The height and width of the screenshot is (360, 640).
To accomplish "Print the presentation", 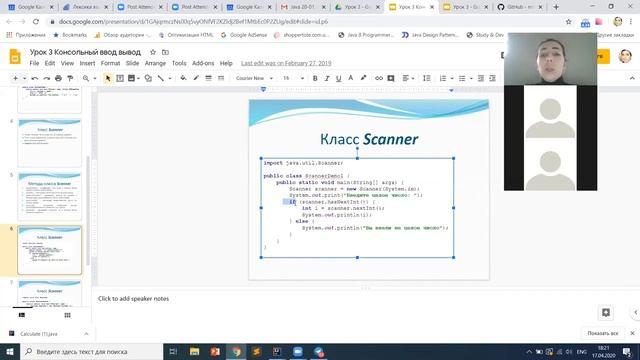I will click(x=58, y=78).
